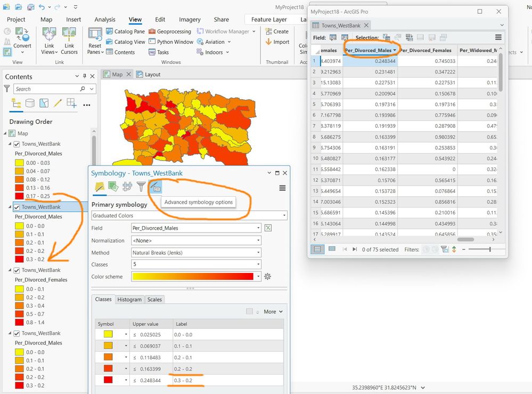Open the Python Window
Image resolution: width=532 pixels, height=394 pixels.
171,42
